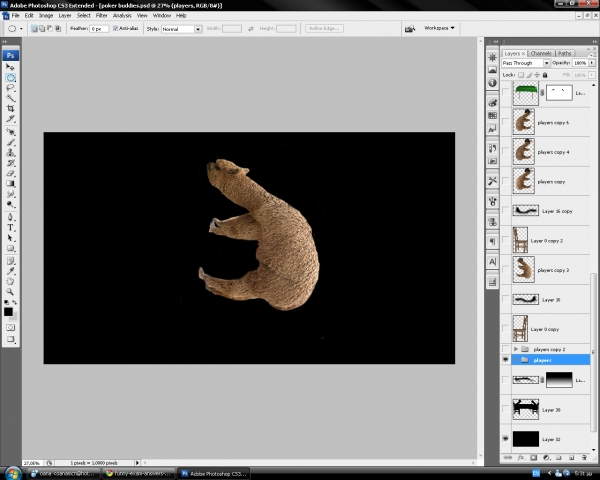
Task: Click the Delete layer trash icon
Action: click(x=584, y=457)
